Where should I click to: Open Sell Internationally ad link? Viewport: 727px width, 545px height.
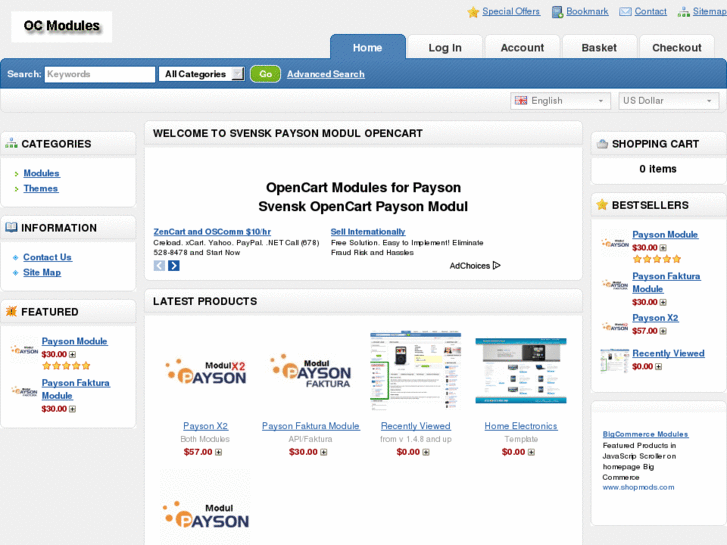click(x=368, y=232)
